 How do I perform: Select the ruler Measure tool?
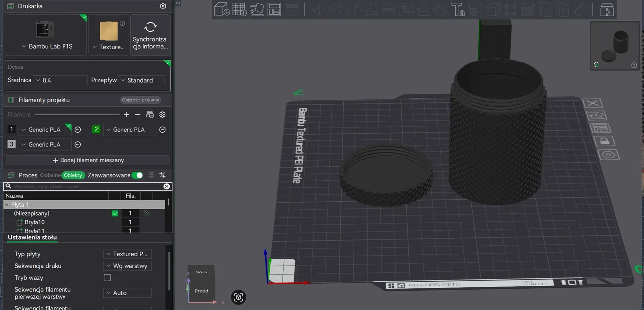pyautogui.click(x=580, y=9)
